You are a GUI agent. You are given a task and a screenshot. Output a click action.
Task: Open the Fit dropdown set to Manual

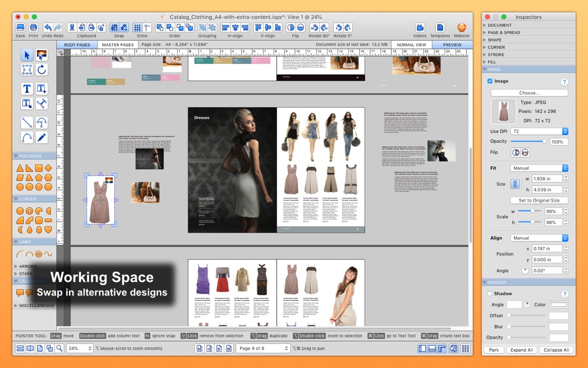539,168
